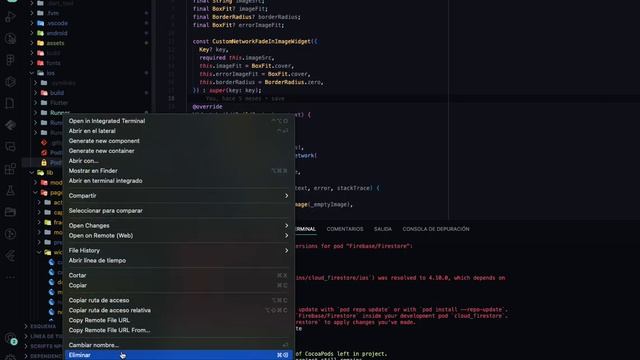Viewport: 640px width, 360px height.
Task: Click the android folder name in explorer
Action: tap(57, 33)
